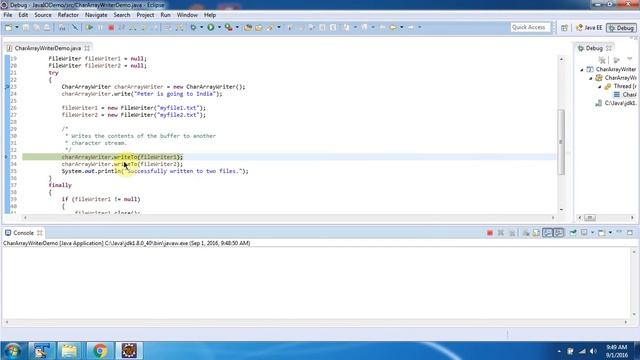This screenshot has width=640, height=360.
Task: Click the Step Over icon
Action: coord(143,27)
